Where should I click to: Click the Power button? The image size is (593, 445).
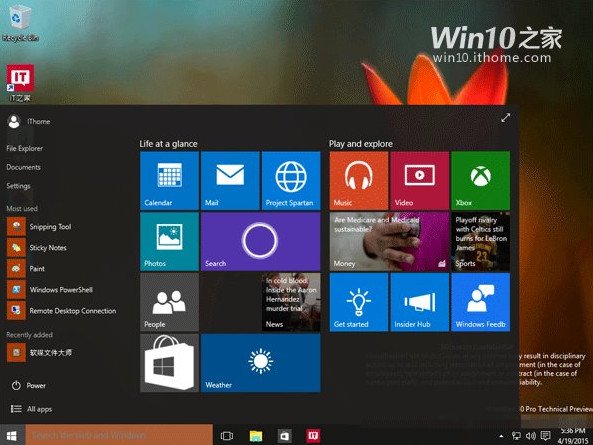(28, 386)
